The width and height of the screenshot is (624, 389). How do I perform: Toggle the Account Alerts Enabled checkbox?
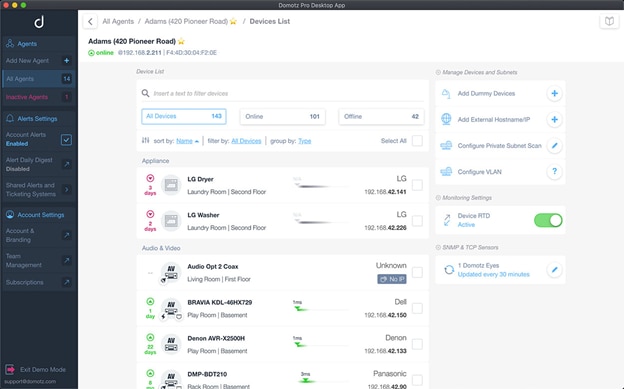pyautogui.click(x=66, y=140)
